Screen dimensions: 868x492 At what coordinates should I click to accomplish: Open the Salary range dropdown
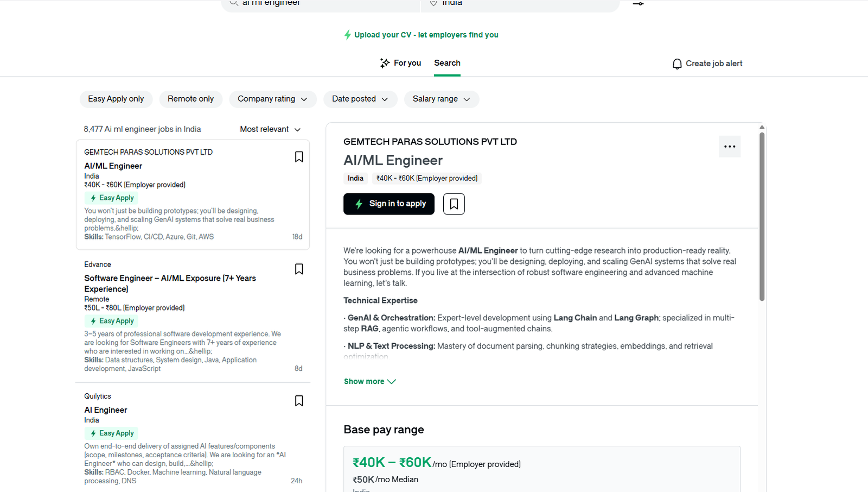[441, 99]
